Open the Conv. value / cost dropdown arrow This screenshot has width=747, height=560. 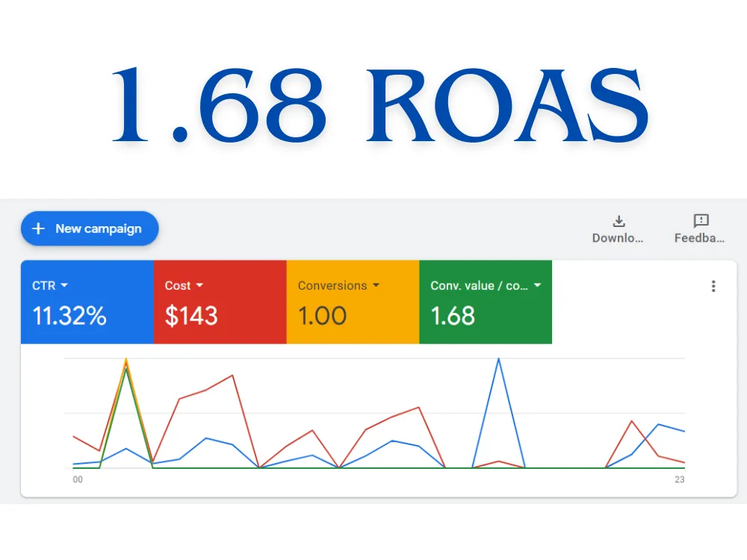(x=537, y=285)
